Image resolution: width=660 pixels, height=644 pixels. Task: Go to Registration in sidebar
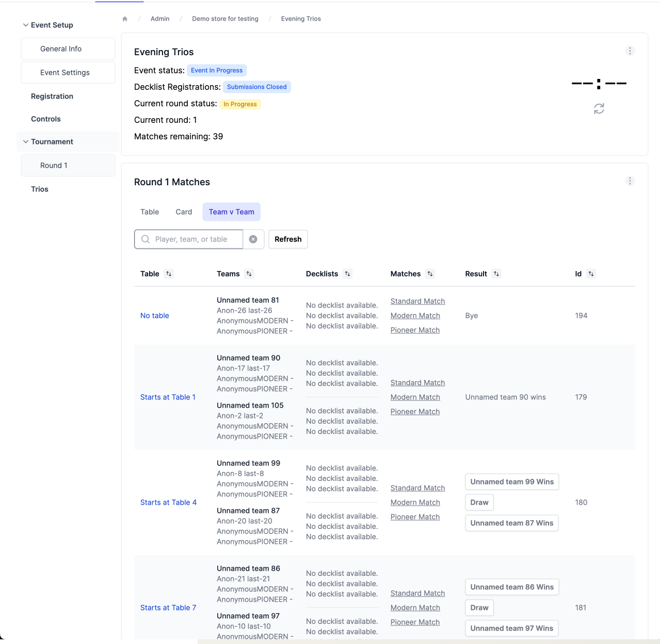tap(52, 96)
